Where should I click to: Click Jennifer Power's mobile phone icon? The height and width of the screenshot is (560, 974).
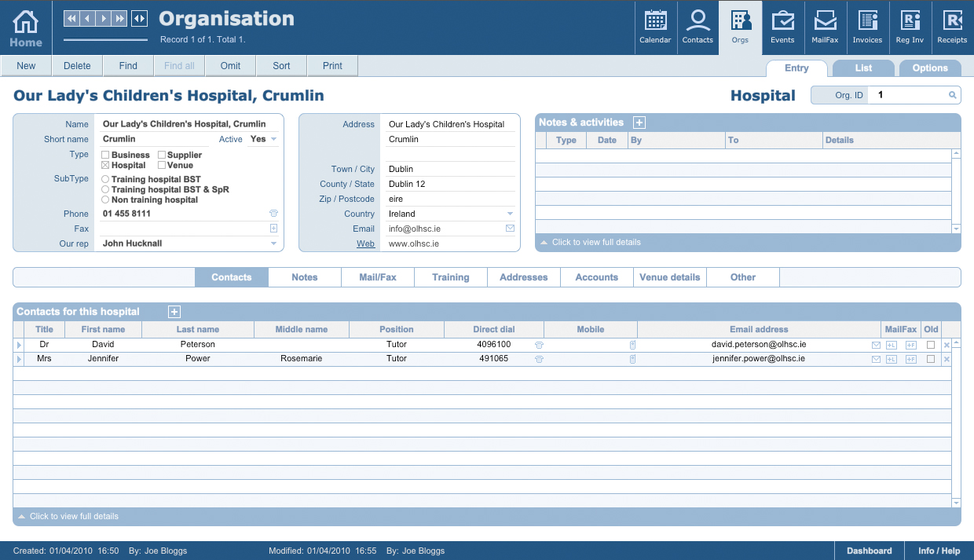click(x=632, y=359)
